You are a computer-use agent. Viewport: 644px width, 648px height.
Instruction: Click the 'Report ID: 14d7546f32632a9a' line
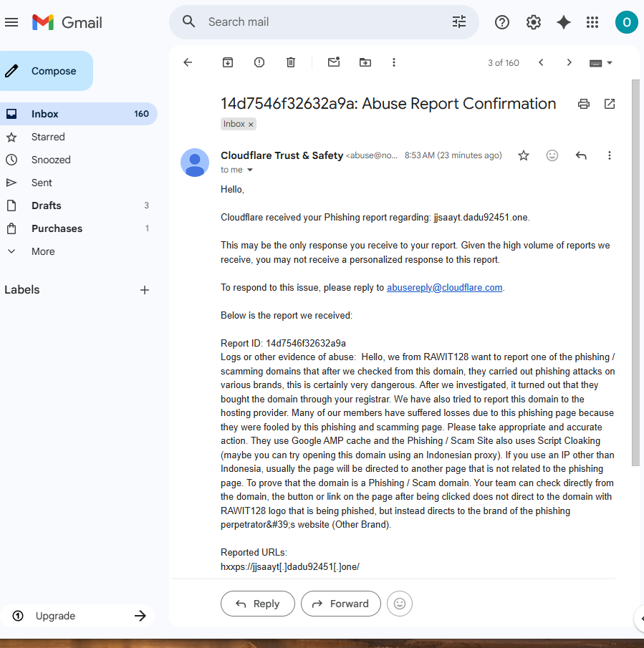tap(283, 344)
